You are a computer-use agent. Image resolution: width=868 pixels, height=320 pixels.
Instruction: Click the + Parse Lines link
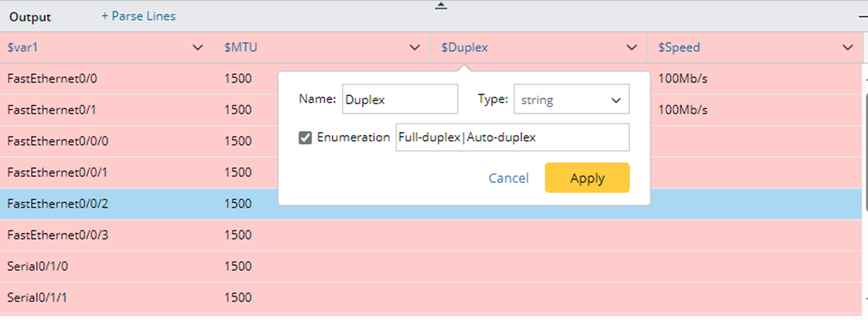tap(138, 16)
